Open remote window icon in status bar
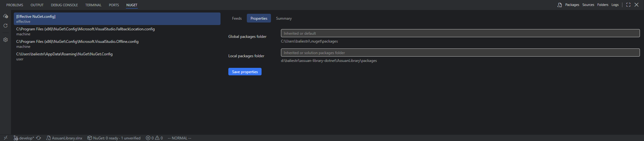 point(5,138)
